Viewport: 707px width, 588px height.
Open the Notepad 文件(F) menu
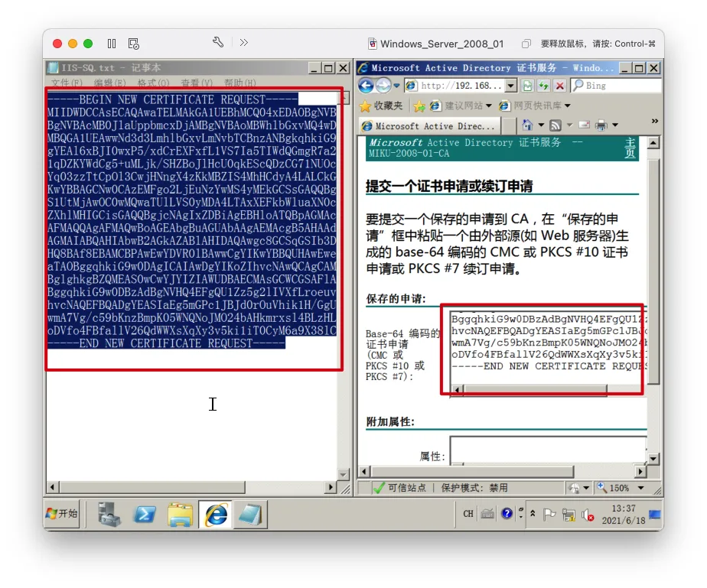click(67, 83)
